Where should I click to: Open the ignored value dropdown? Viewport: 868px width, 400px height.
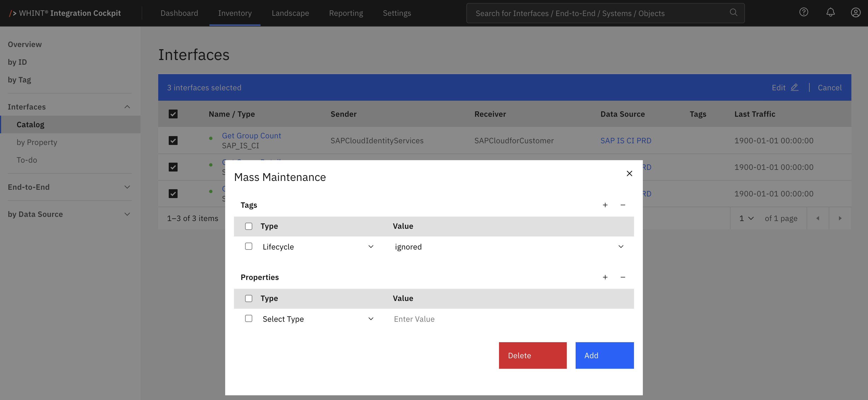click(x=509, y=247)
